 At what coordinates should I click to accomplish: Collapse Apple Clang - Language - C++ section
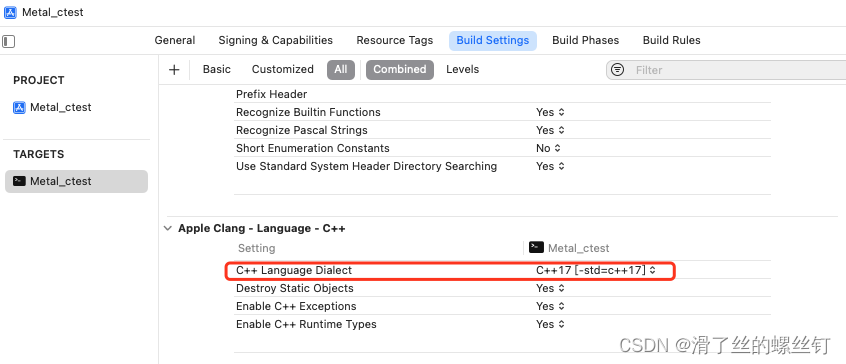click(168, 228)
